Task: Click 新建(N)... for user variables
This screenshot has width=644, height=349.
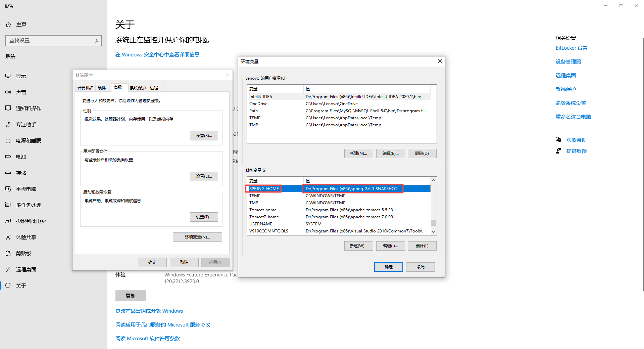Action: coord(358,154)
